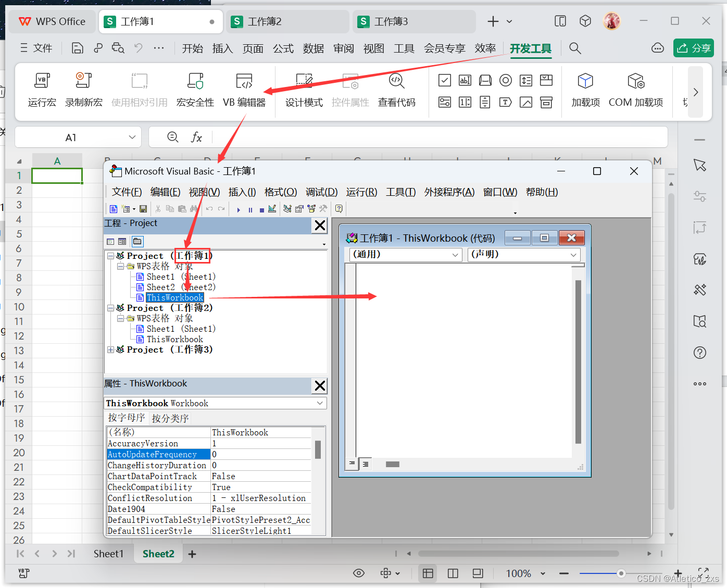
Task: Click the ribbon scroll-right chevron
Action: click(696, 92)
